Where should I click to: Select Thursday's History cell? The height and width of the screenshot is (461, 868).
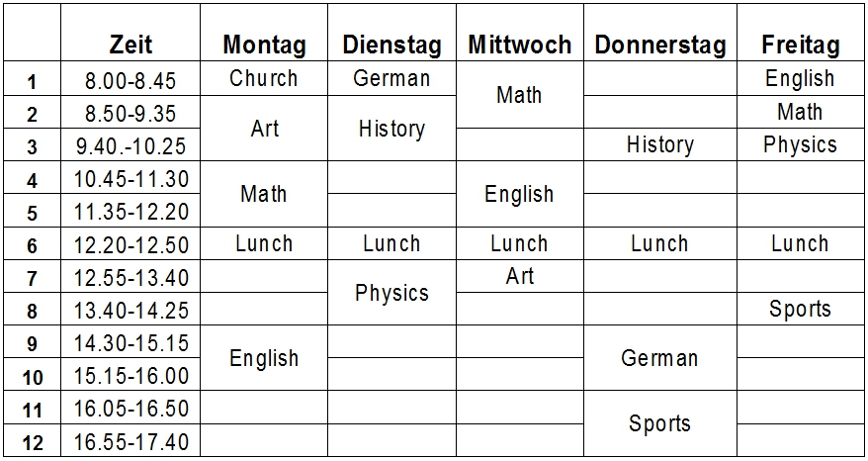(660, 144)
